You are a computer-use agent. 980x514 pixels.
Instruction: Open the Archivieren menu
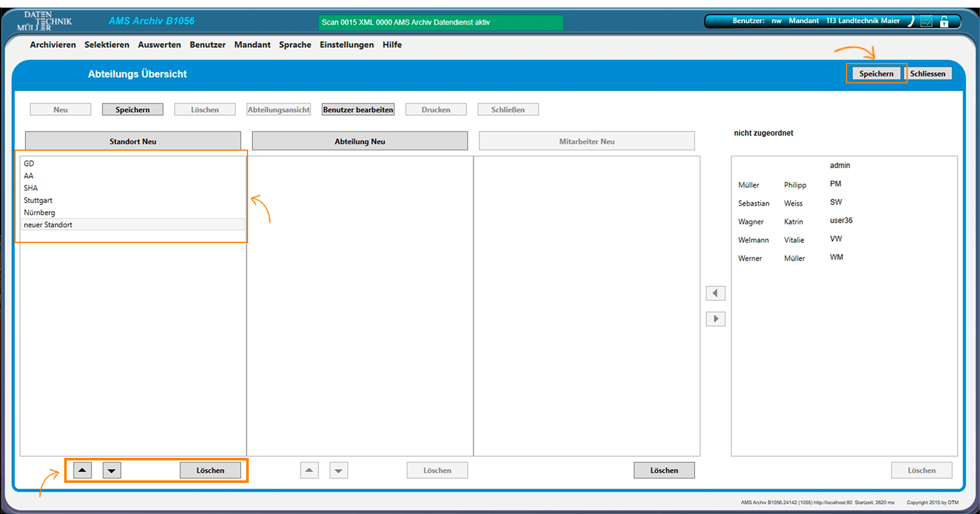(x=53, y=45)
